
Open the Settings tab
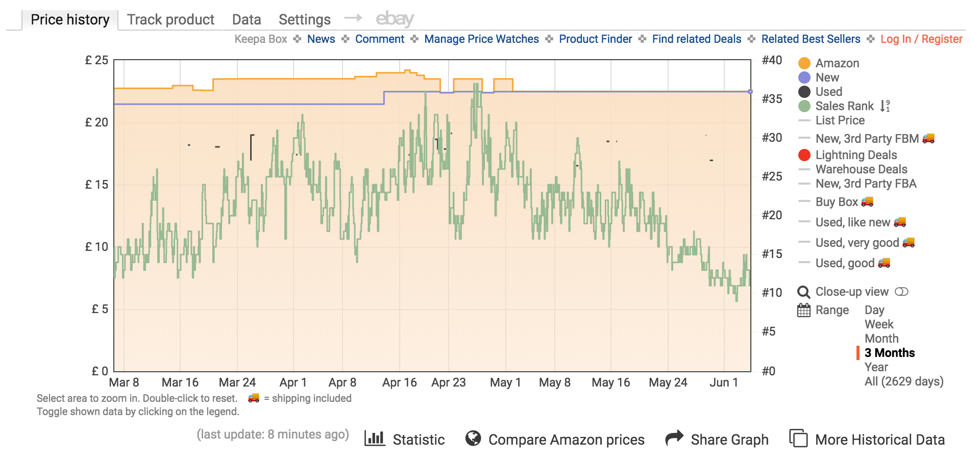(305, 20)
